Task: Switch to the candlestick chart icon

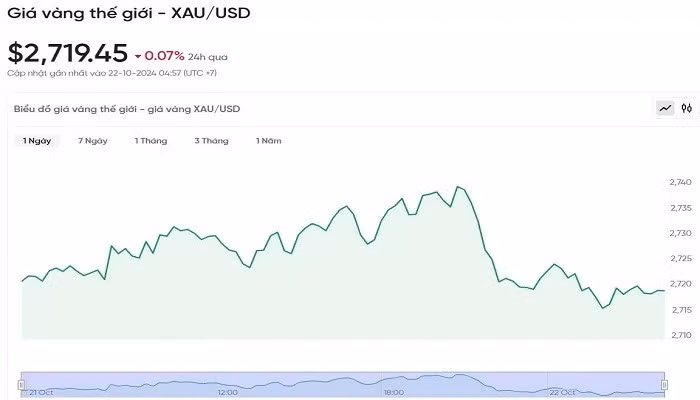Action: coord(687,108)
